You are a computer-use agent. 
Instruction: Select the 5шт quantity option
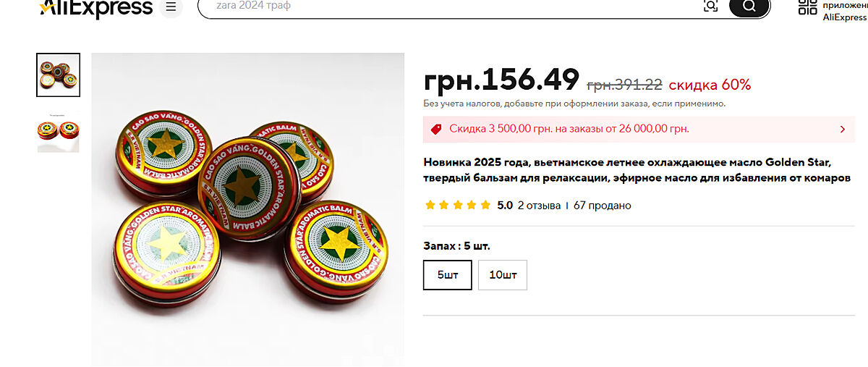pos(448,275)
